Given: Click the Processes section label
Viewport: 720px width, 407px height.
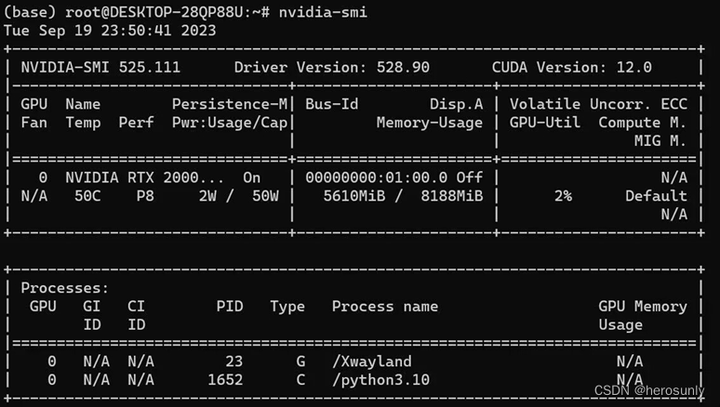Looking at the screenshot, I should click(x=62, y=288).
